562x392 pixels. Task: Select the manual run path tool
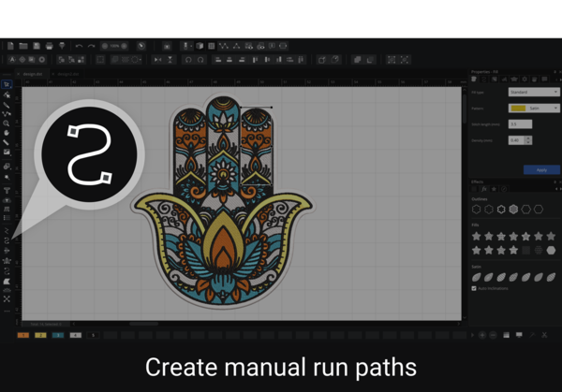point(7,240)
